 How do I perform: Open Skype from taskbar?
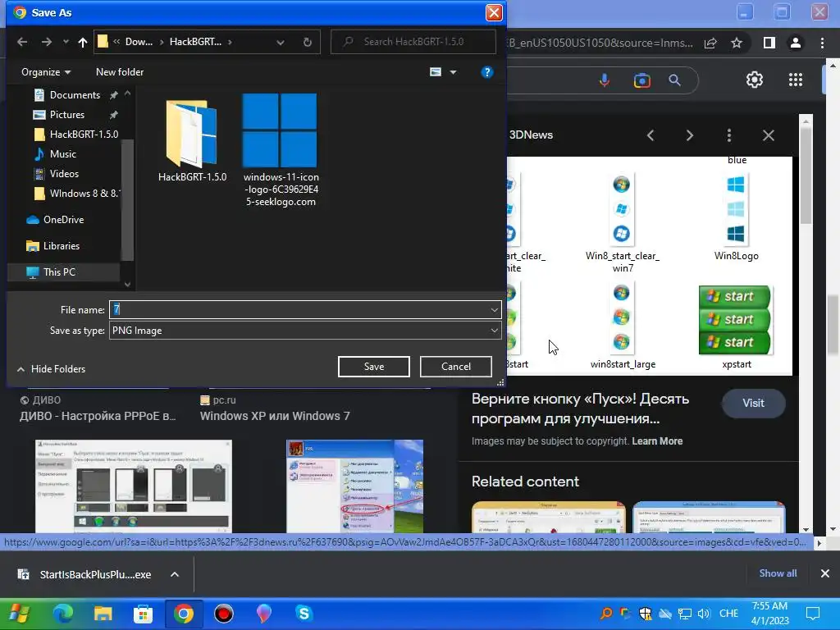[304, 614]
